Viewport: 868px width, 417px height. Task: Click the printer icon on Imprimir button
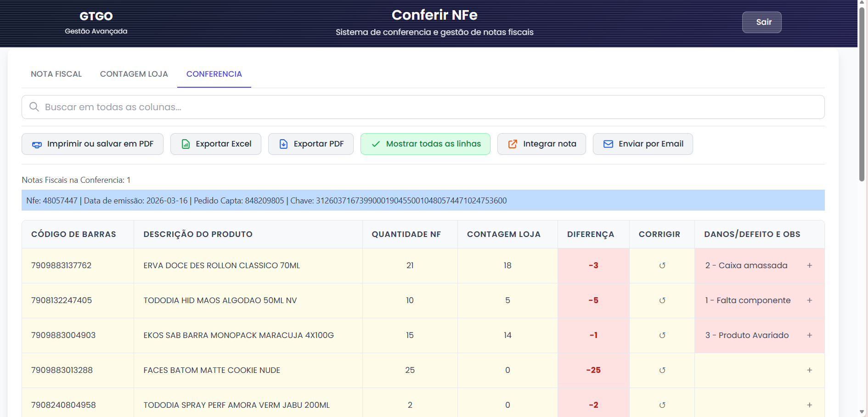37,144
